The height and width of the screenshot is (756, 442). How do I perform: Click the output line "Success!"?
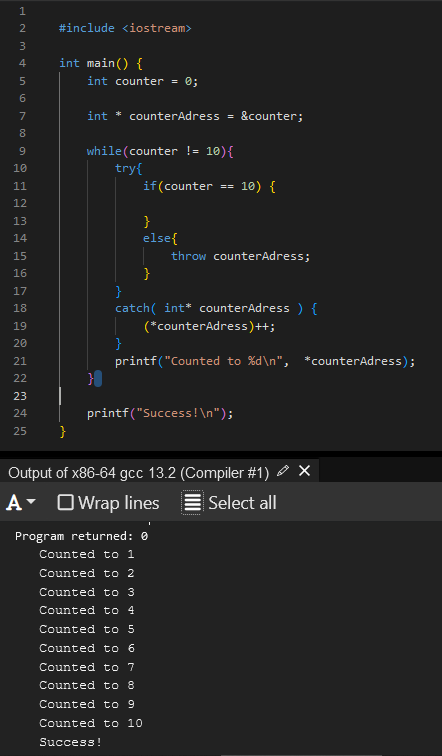[71, 742]
